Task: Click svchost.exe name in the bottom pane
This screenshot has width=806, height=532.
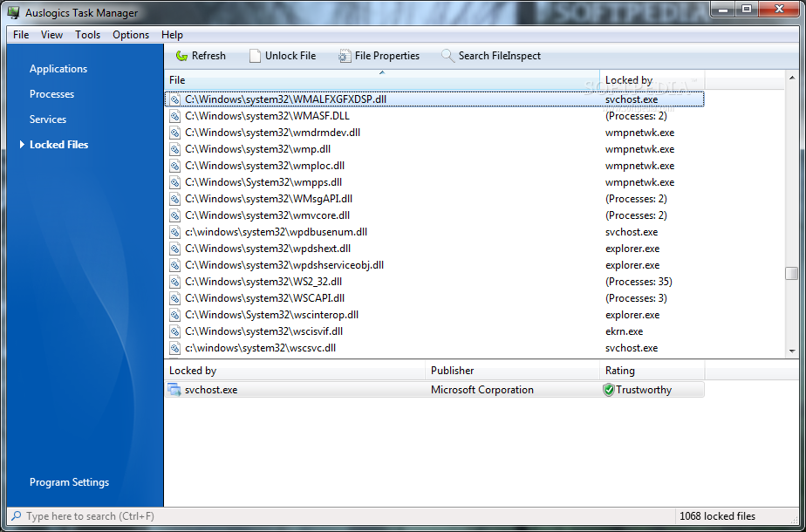Action: [211, 390]
